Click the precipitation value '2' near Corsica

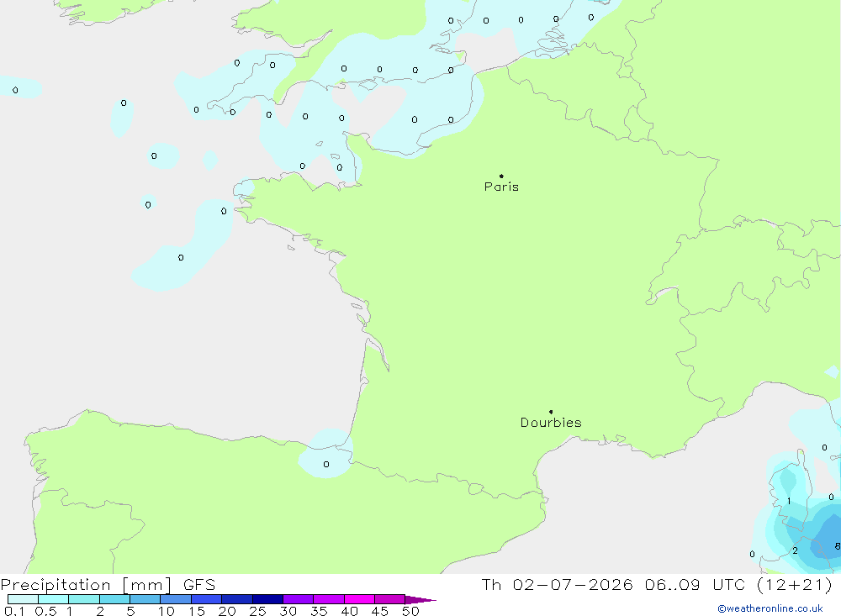(795, 550)
